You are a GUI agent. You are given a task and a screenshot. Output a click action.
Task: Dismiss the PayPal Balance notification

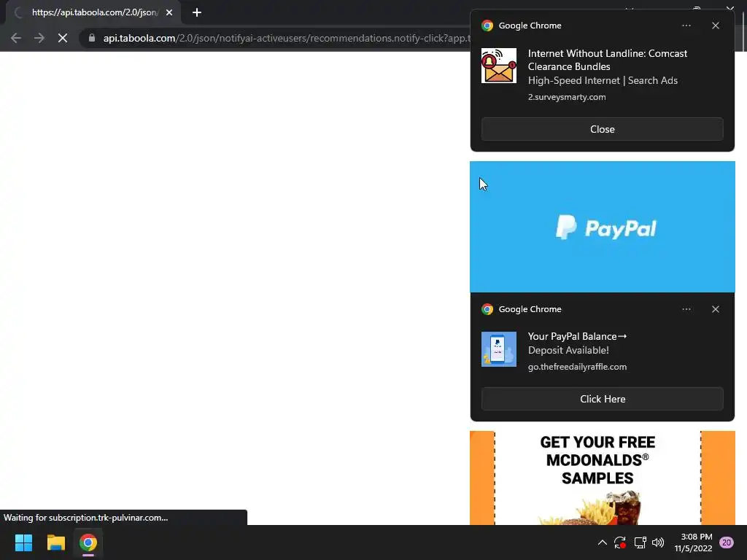point(715,309)
